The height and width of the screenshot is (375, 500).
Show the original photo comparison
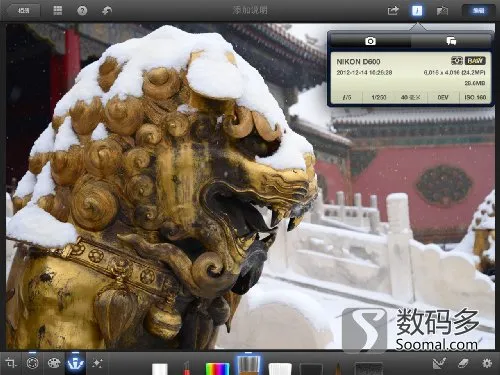[x=442, y=11]
